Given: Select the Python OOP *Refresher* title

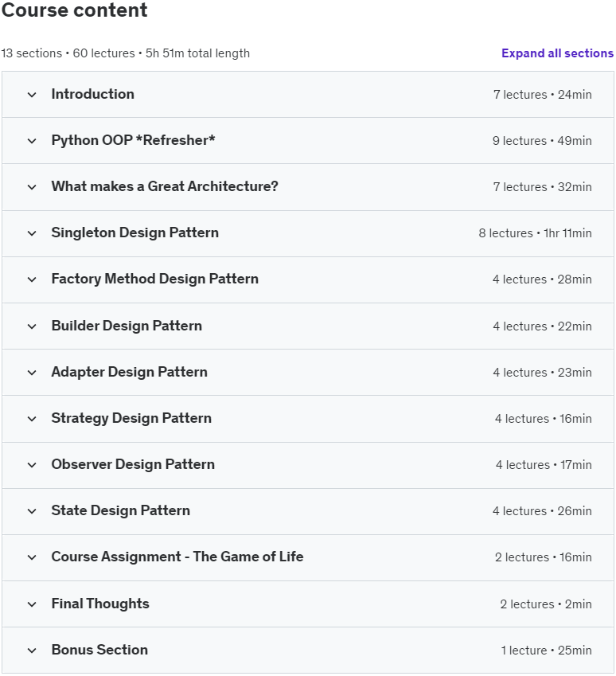Looking at the screenshot, I should [133, 140].
